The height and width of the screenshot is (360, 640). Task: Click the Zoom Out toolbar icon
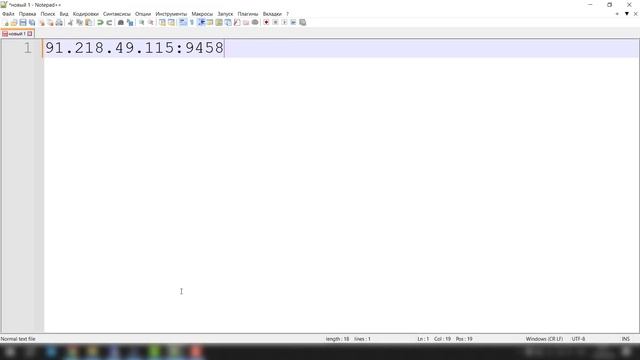pyautogui.click(x=151, y=22)
